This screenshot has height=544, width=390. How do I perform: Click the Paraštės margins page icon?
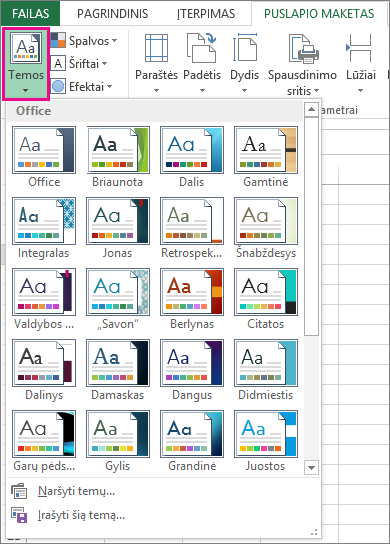click(156, 48)
